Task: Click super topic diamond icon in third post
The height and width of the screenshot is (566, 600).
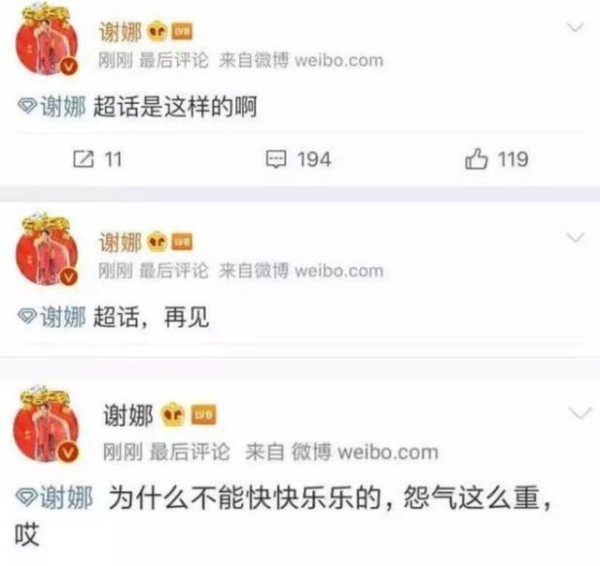Action: 26,497
